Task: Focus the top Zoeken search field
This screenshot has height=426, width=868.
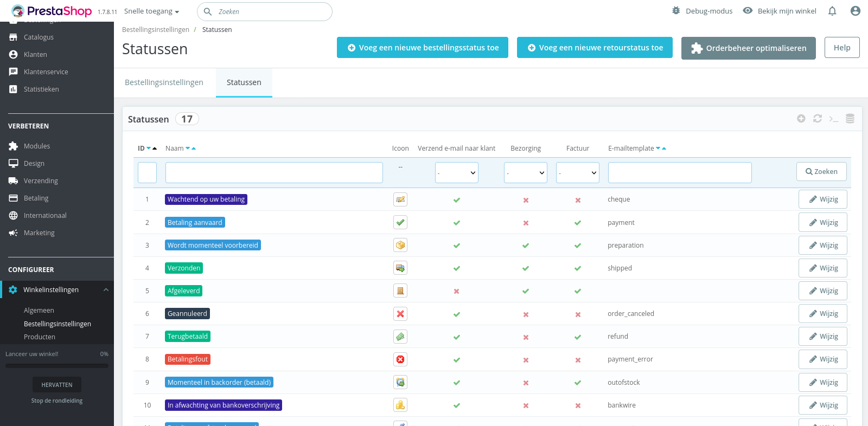Action: click(265, 11)
